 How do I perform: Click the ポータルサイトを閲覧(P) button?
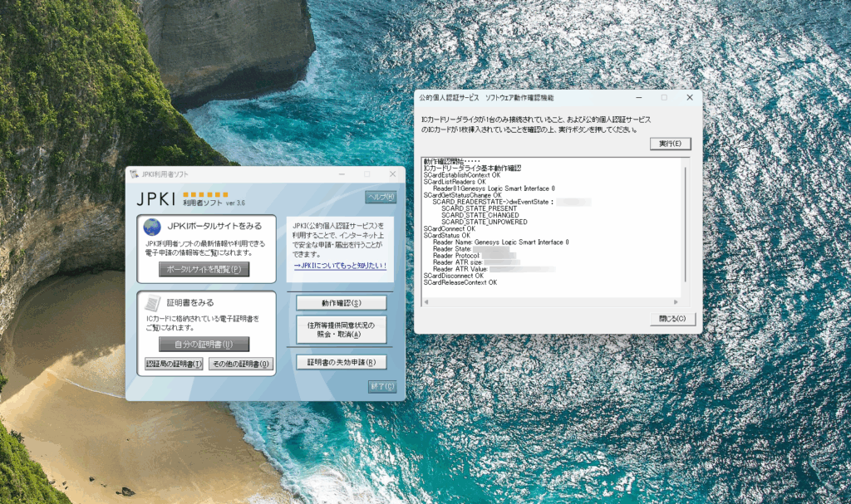pos(204,269)
